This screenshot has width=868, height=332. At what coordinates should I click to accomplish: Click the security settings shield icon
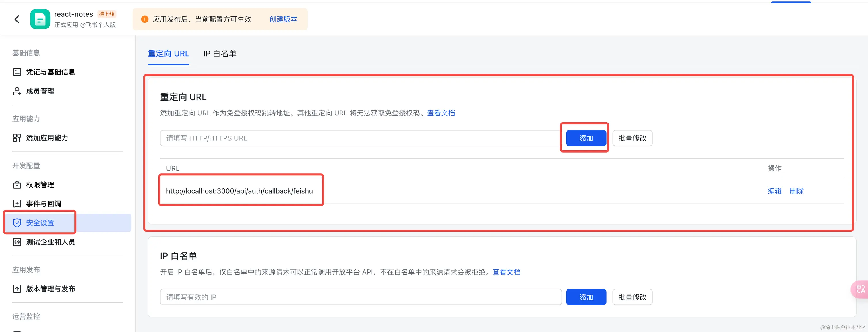coord(17,223)
